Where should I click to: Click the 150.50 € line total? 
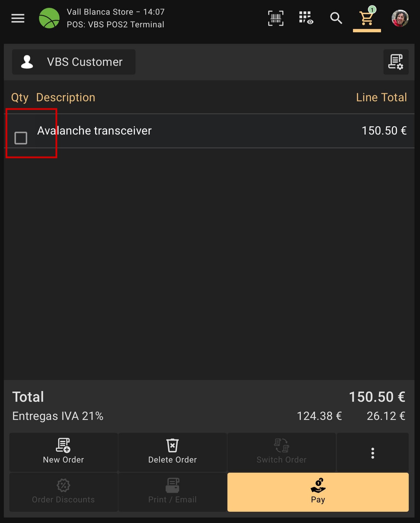click(384, 131)
